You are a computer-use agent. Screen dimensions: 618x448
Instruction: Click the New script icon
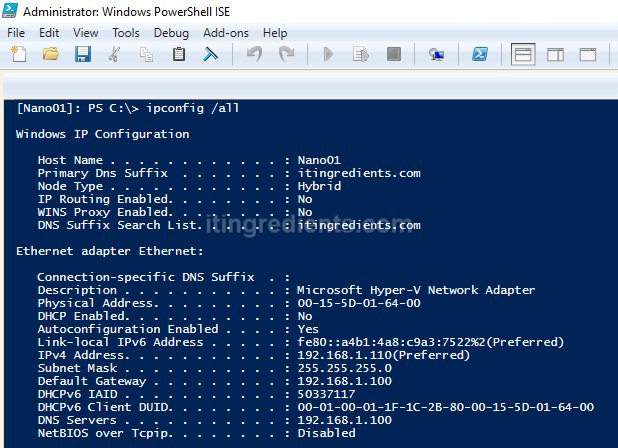coord(17,55)
